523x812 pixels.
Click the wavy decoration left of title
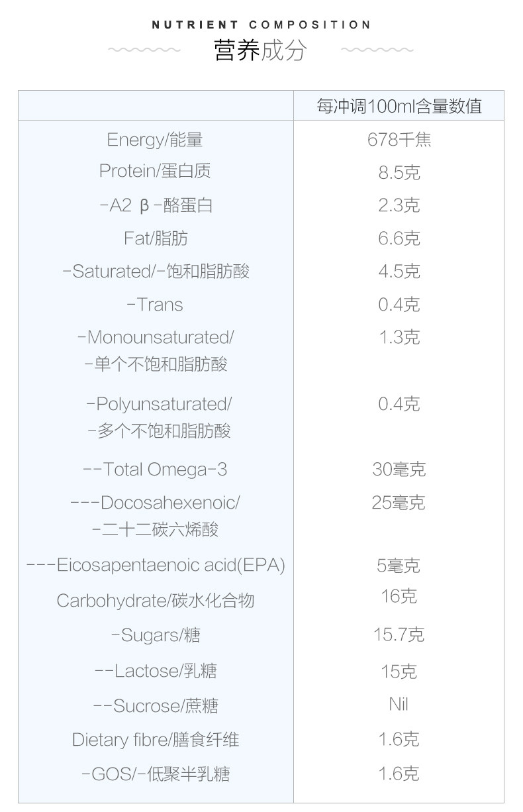(x=144, y=50)
